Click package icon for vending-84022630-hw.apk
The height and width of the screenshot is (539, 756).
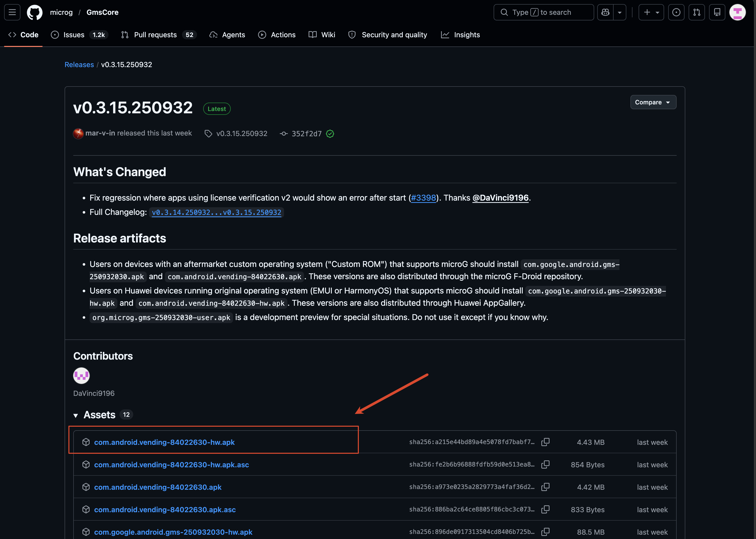pyautogui.click(x=86, y=442)
